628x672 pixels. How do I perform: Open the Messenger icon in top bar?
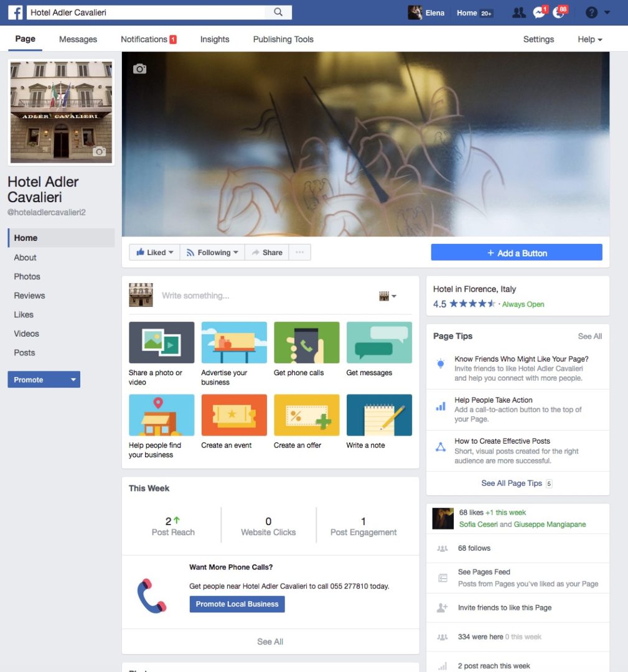538,13
